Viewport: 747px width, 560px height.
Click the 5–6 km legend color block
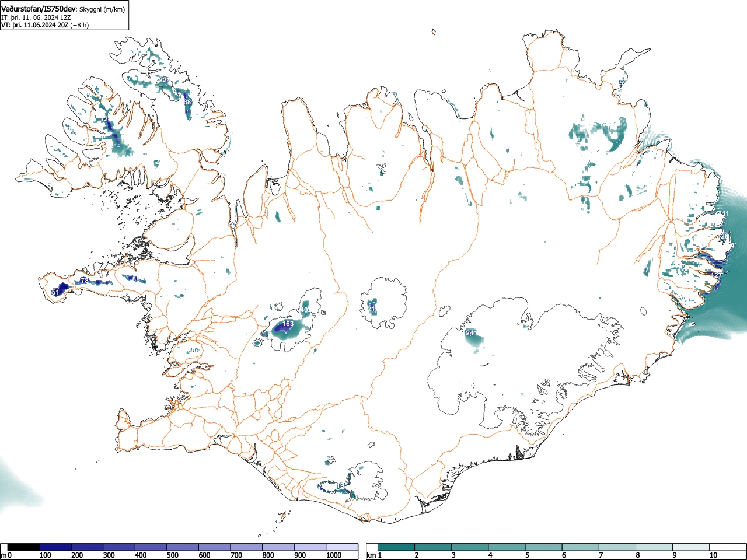coord(543,547)
